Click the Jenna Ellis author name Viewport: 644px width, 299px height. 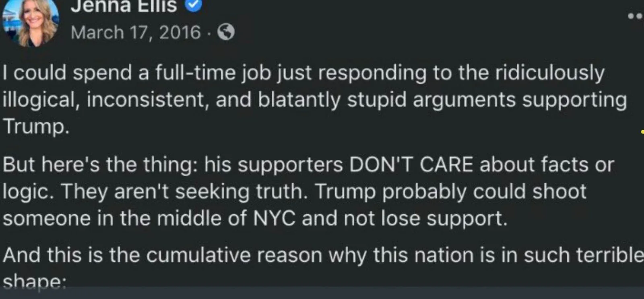124,6
